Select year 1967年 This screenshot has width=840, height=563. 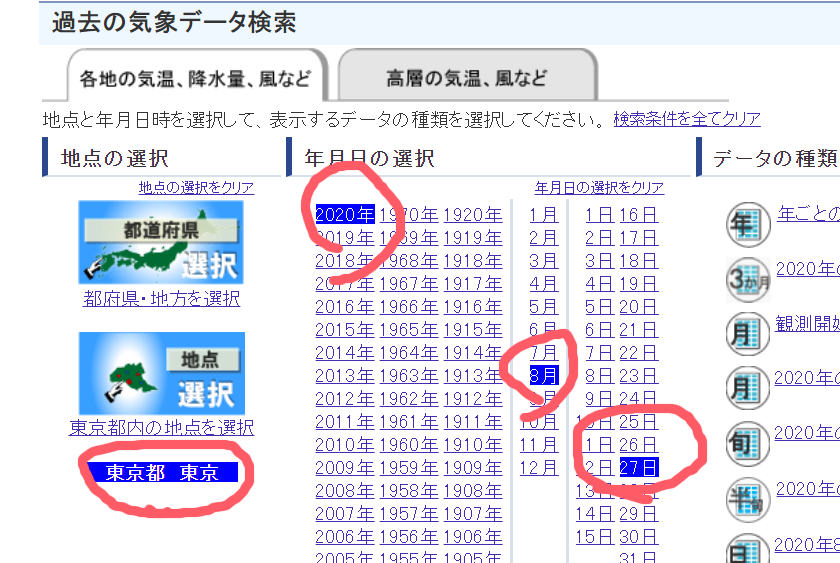coord(409,284)
